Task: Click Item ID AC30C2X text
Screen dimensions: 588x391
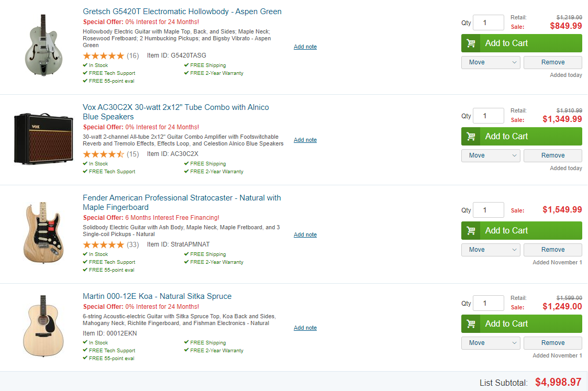Action: click(172, 154)
